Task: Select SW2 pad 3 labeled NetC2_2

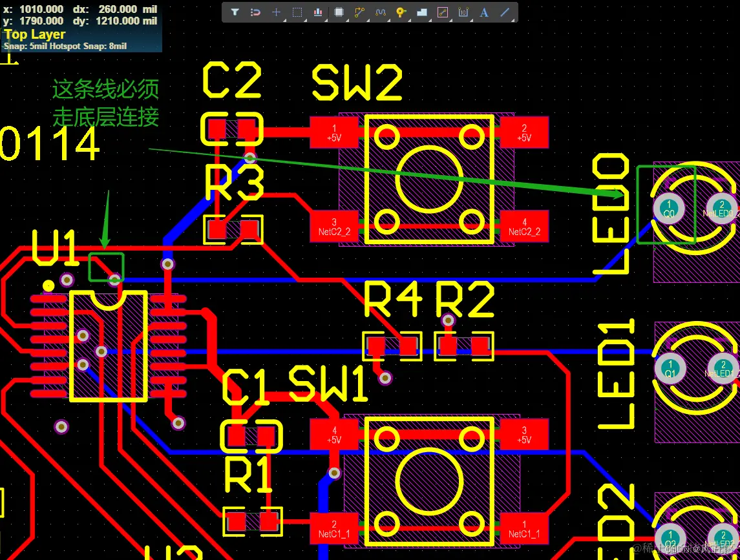Action: point(334,227)
